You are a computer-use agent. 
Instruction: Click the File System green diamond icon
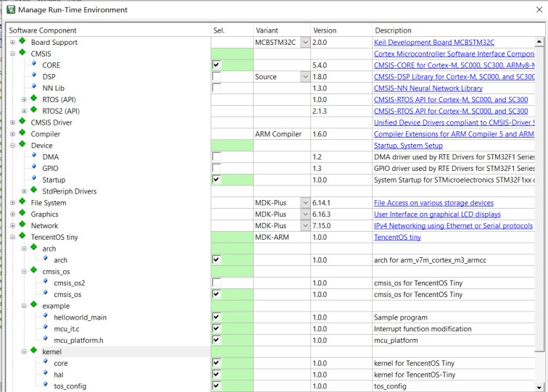[x=22, y=201]
